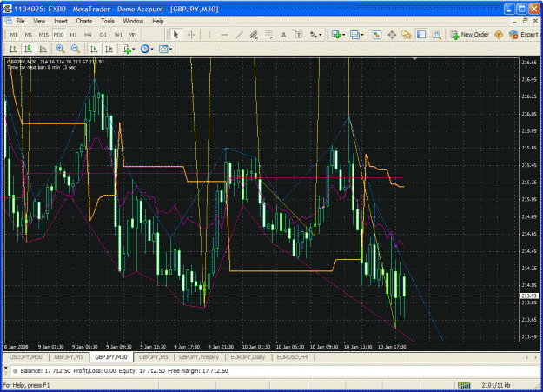Select the H1 timeframe
543x392 pixels.
pos(74,35)
